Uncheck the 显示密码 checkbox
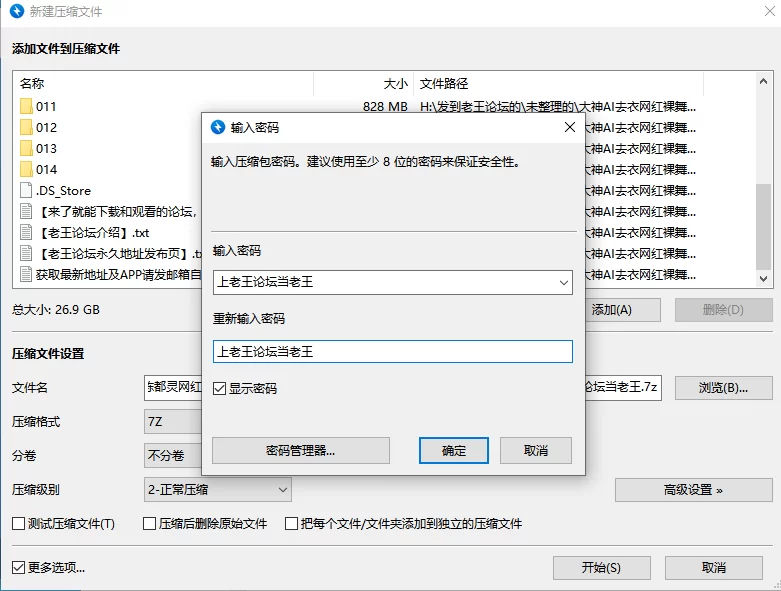The image size is (781, 591). [219, 388]
